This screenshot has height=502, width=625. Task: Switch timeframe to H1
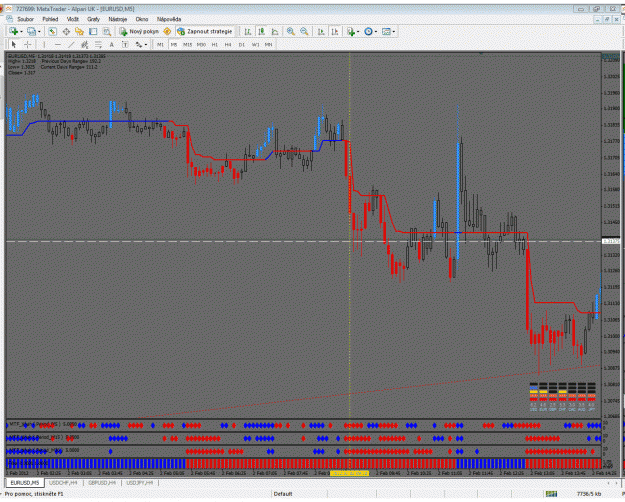pyautogui.click(x=214, y=45)
